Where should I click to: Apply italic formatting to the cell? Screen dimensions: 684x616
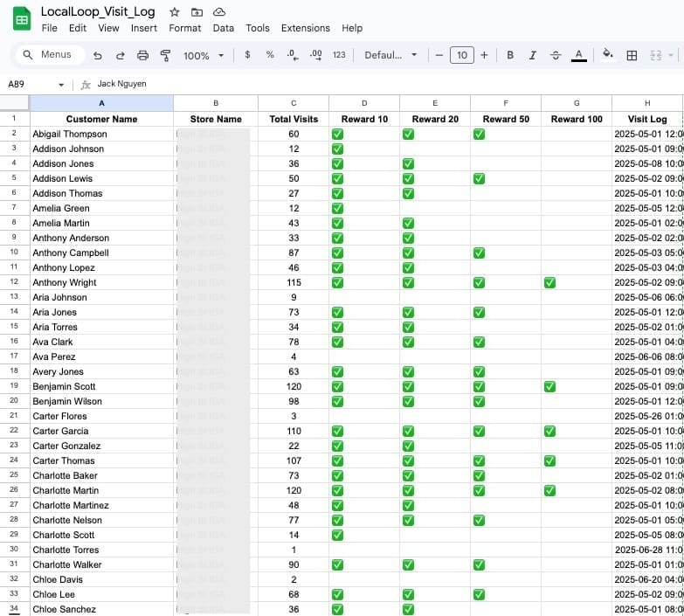pos(532,55)
